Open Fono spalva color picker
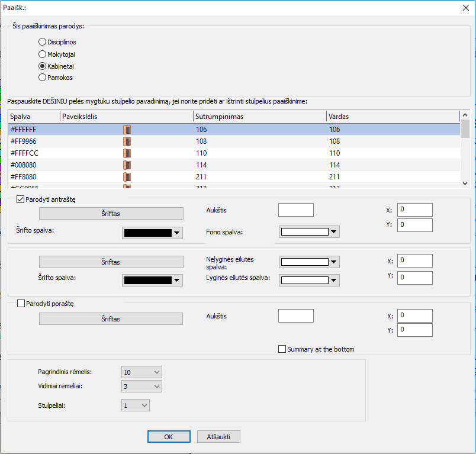Screen dimensions: 476x454 click(309, 232)
